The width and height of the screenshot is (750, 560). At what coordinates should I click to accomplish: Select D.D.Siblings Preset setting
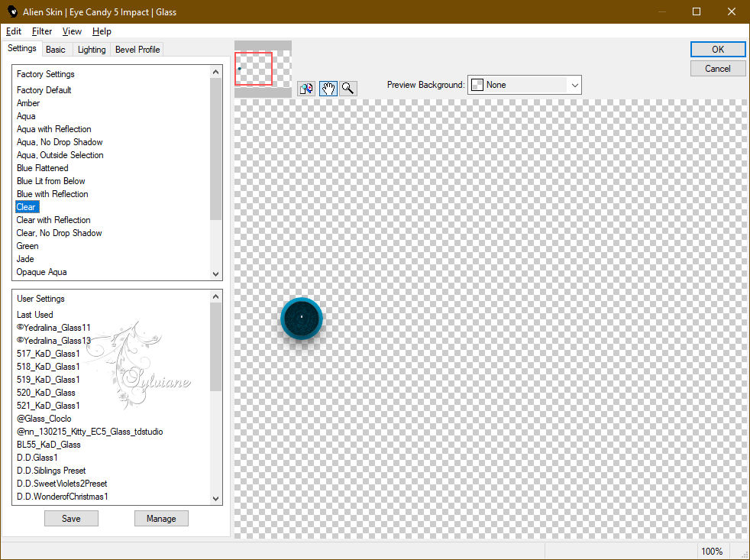tap(51, 470)
